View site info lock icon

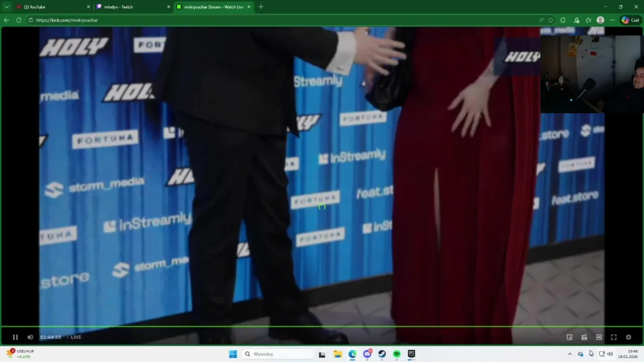(31, 20)
